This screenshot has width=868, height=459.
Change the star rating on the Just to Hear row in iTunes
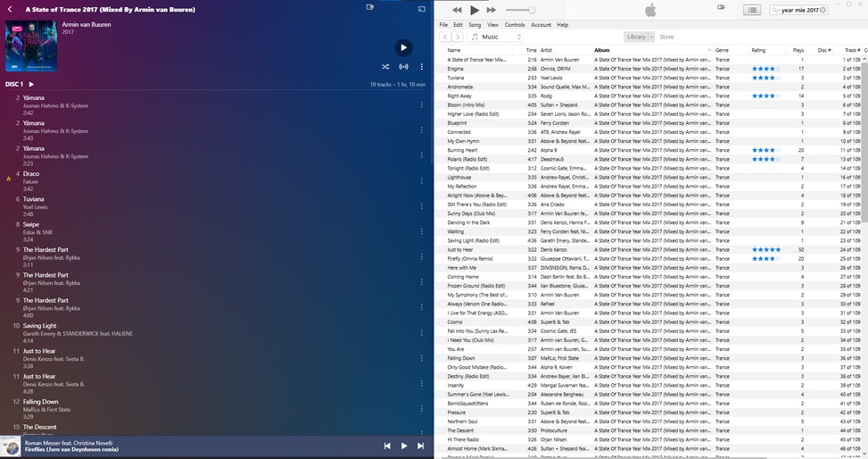click(x=766, y=249)
